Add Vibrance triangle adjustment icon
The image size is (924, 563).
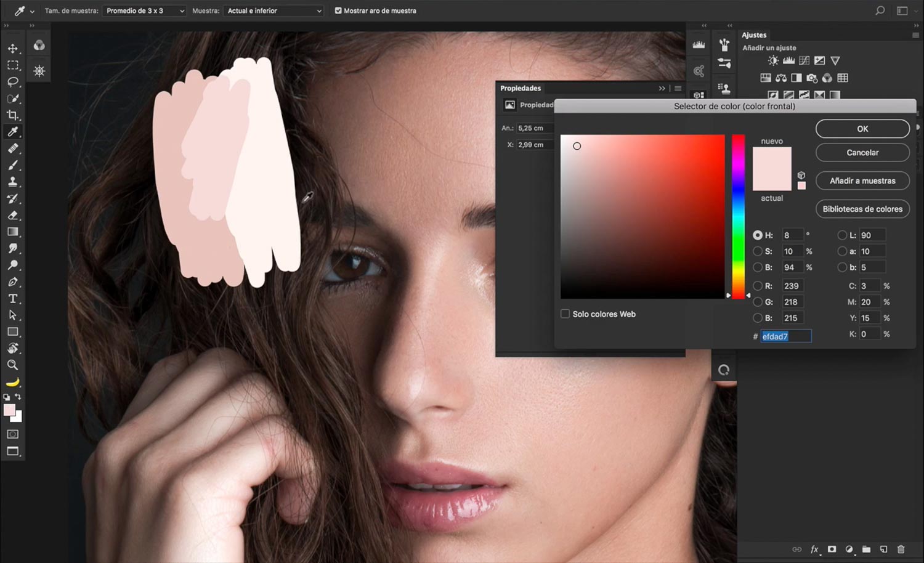tap(835, 60)
